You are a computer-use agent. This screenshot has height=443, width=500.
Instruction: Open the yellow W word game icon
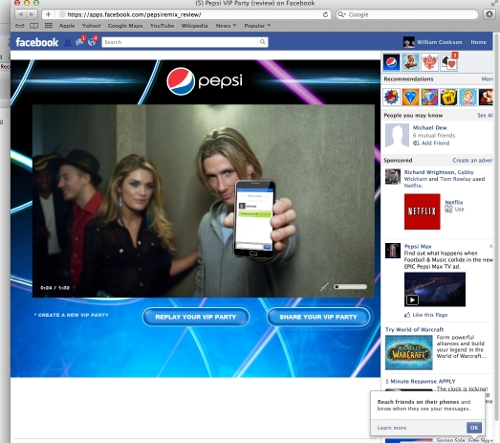point(448,97)
